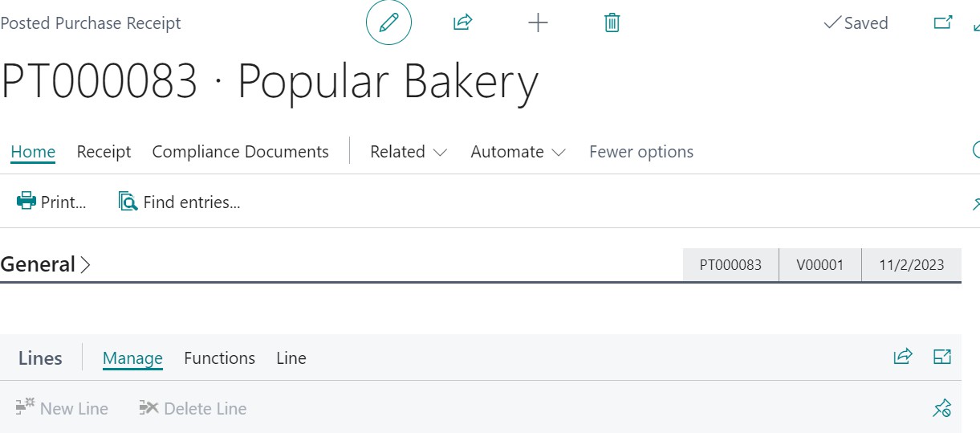This screenshot has width=980, height=433.
Task: Click the share icon in header
Action: (462, 23)
